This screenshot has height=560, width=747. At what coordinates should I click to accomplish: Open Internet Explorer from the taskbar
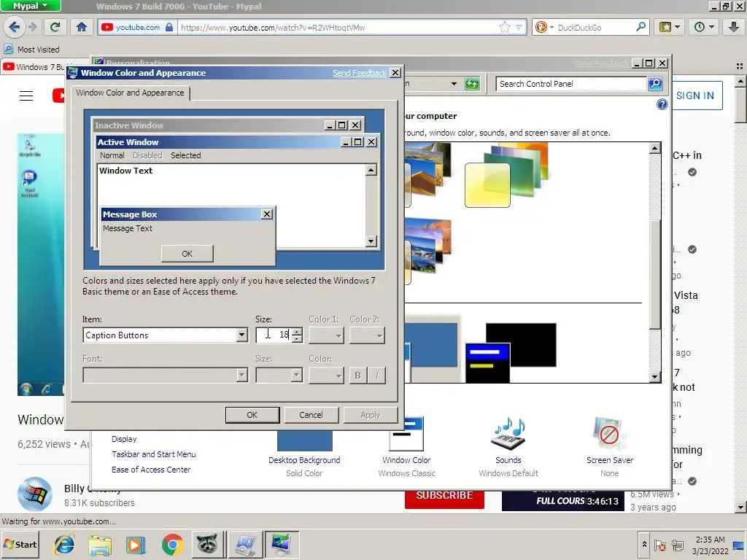[64, 544]
